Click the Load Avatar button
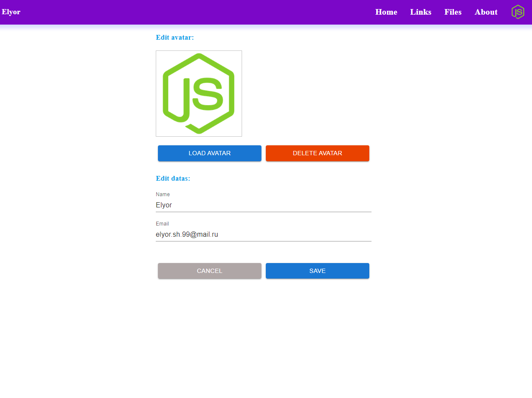The height and width of the screenshot is (398, 532). point(210,153)
